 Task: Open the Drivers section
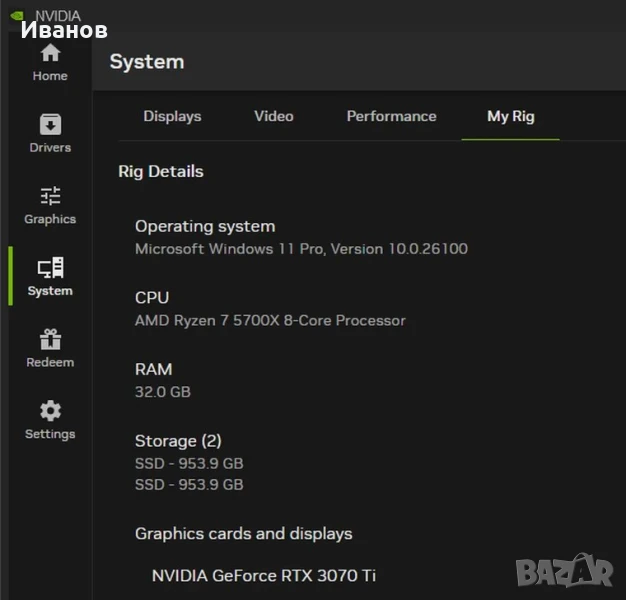pos(50,134)
